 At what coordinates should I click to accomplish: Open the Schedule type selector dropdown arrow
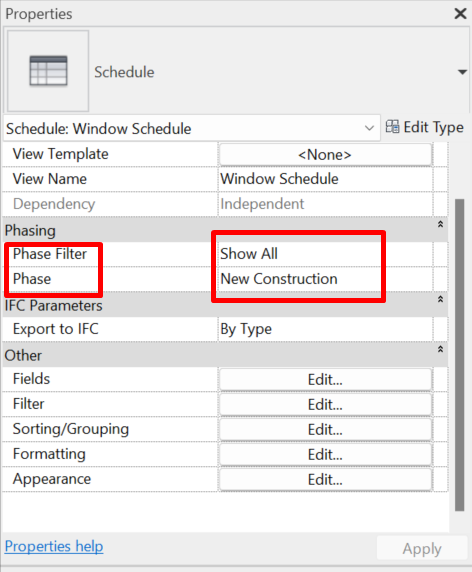click(x=462, y=72)
